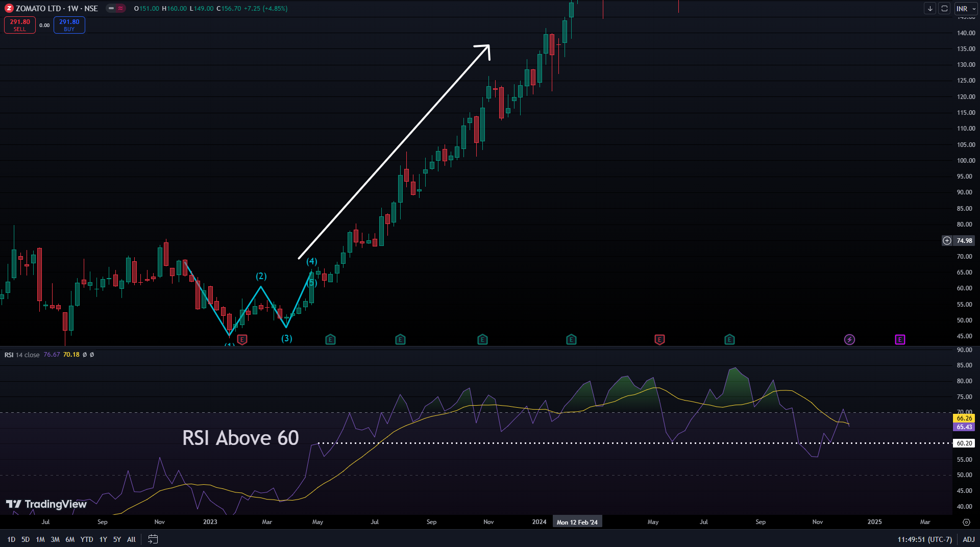Viewport: 980px width, 547px height.
Task: Enter fullscreen mode using the frame icon
Action: [x=945, y=9]
